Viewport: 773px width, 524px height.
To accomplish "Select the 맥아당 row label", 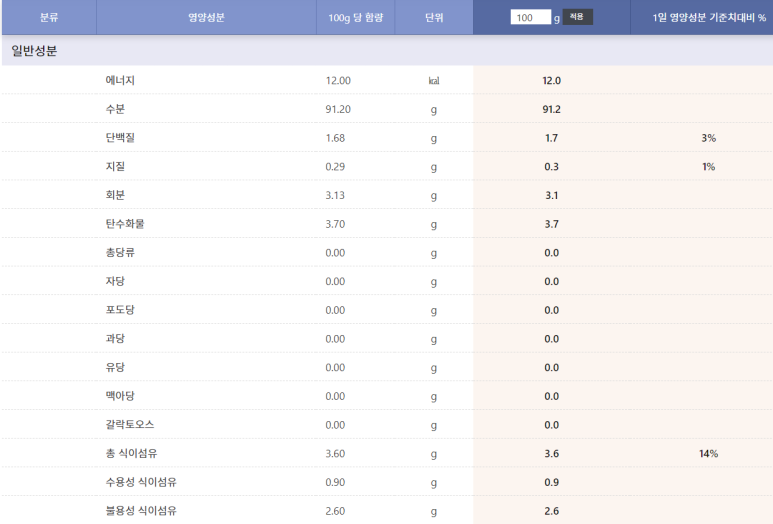I will point(120,395).
